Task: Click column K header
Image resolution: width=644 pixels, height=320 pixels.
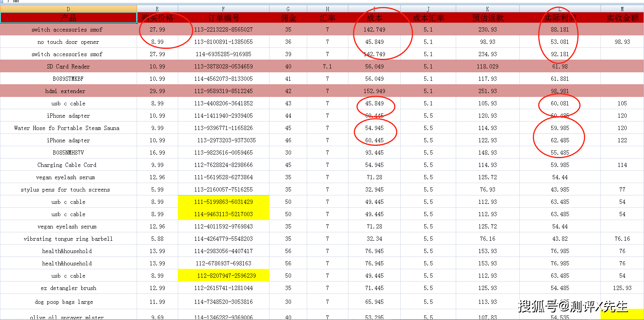Action: [x=487, y=9]
